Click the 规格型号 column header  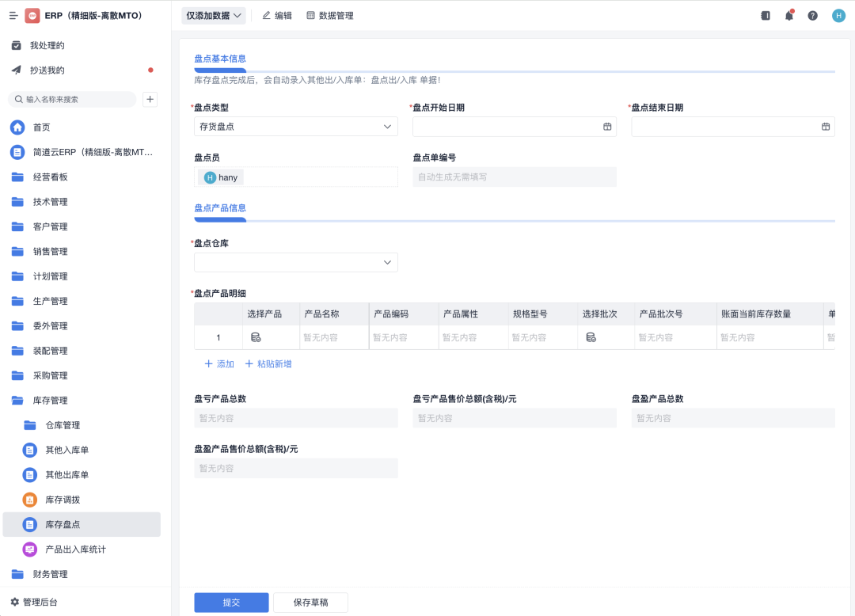pos(542,314)
